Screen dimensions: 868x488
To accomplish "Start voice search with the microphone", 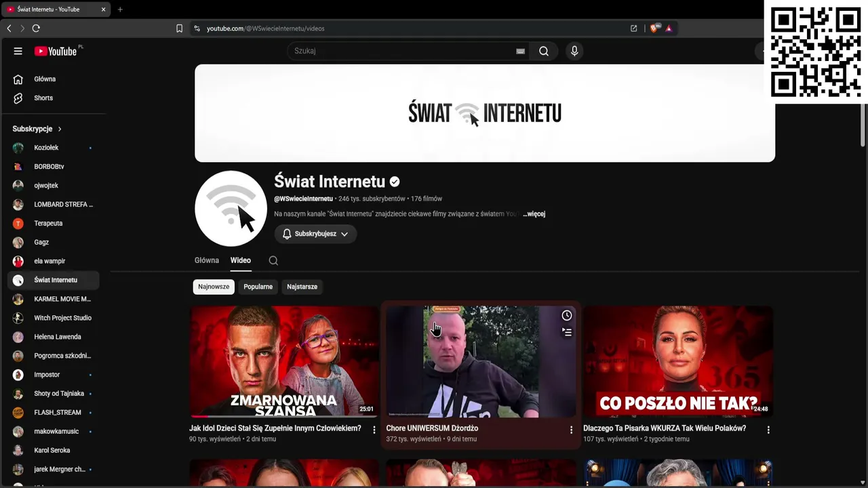I will pos(574,51).
